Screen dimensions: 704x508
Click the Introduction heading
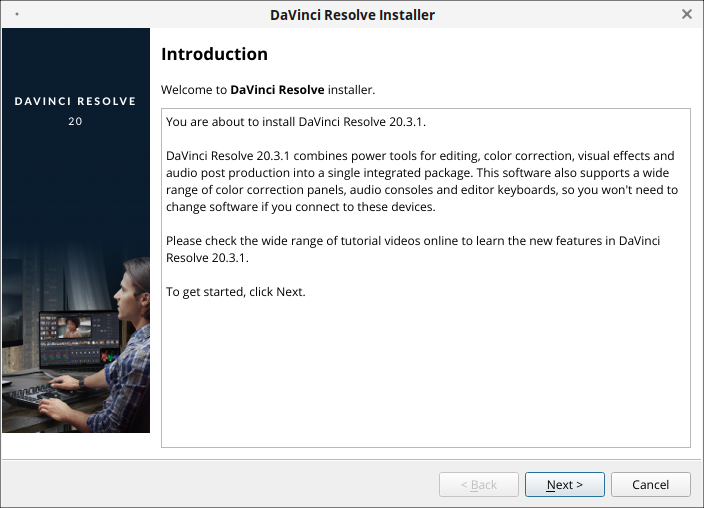[214, 54]
